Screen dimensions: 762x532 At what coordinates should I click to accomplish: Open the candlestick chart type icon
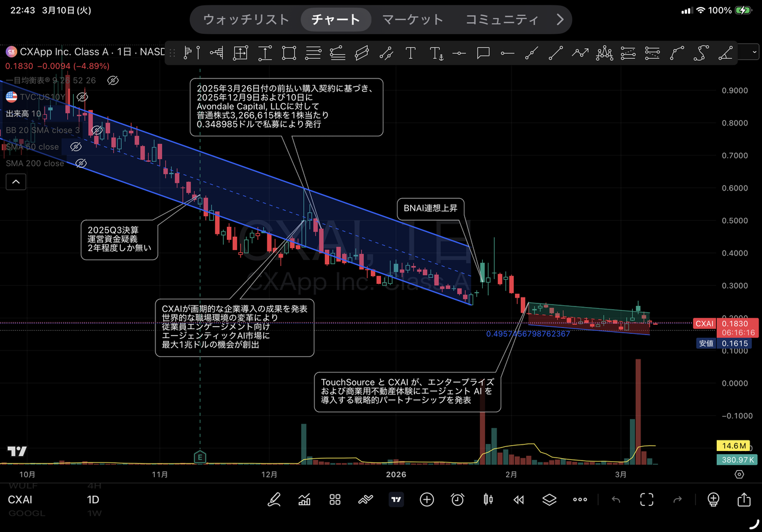[x=488, y=499]
